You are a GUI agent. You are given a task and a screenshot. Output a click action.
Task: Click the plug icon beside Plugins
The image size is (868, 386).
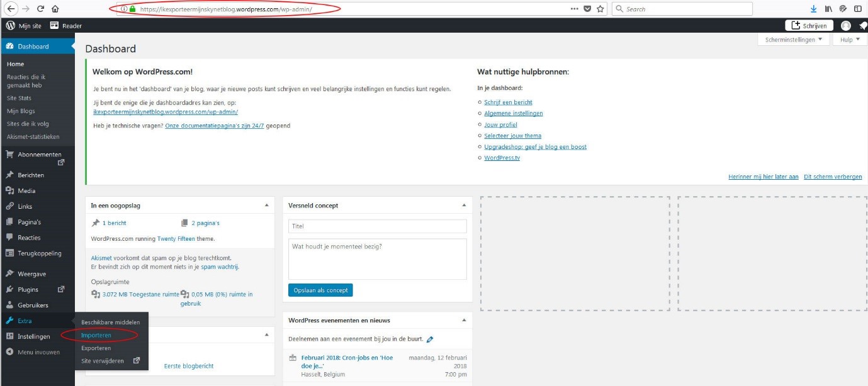(x=9, y=289)
